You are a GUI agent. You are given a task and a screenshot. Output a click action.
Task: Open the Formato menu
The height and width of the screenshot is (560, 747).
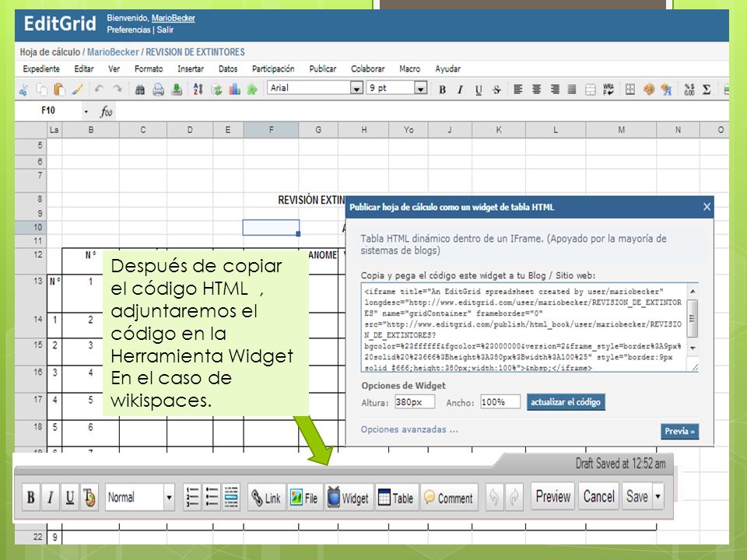(149, 68)
